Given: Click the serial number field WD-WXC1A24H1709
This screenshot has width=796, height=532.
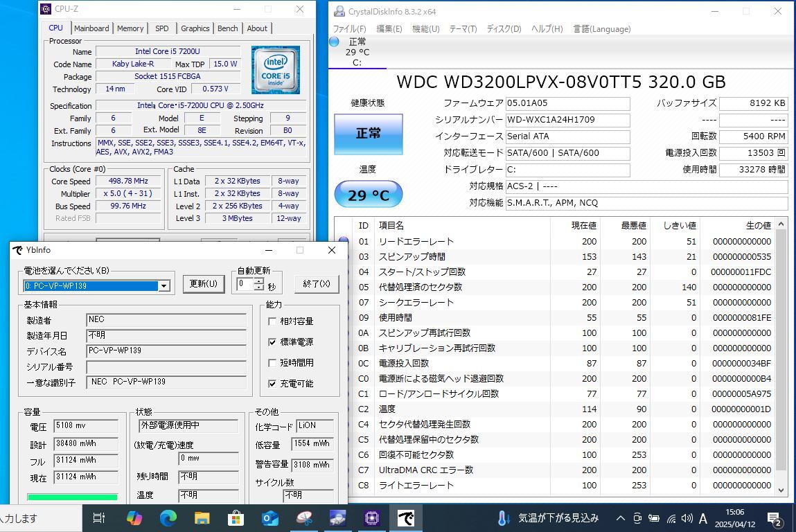Looking at the screenshot, I should [x=568, y=120].
